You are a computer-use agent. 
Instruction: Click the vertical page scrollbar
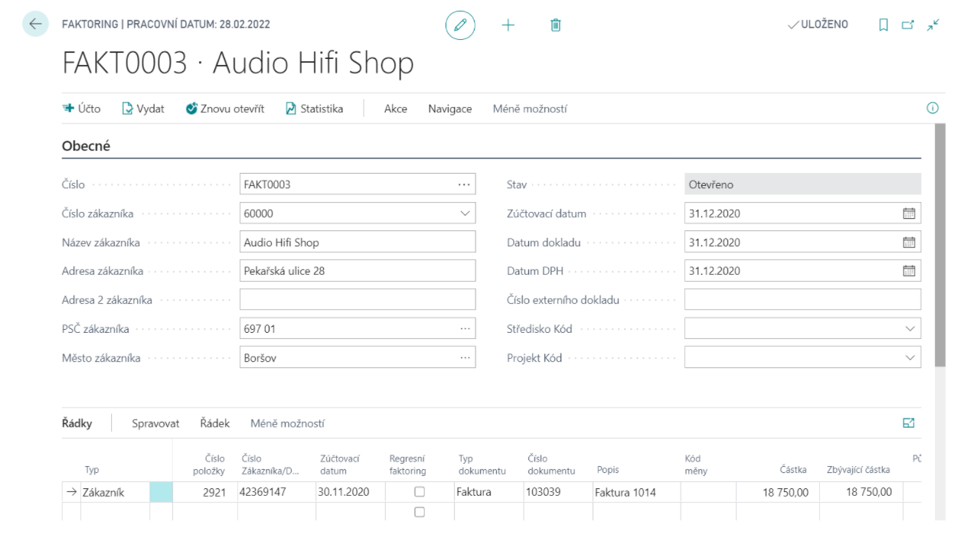940,245
